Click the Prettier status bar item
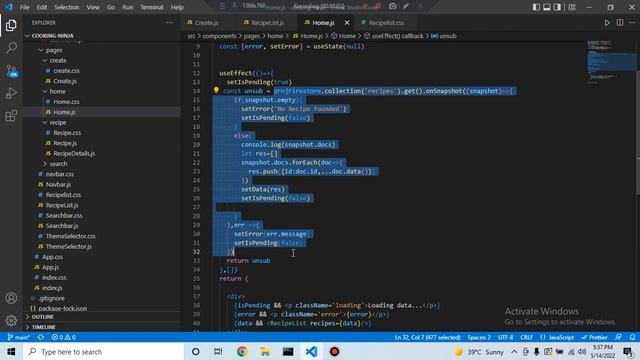The height and width of the screenshot is (360, 640). (x=594, y=337)
